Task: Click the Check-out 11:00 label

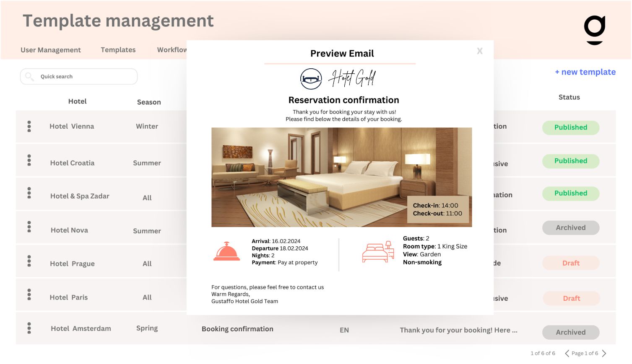Action: click(x=437, y=214)
